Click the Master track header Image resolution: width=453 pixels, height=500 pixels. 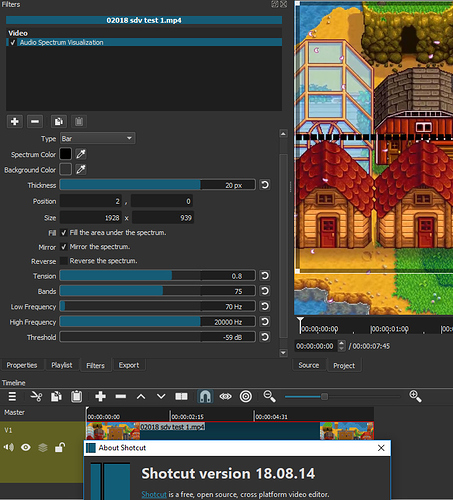[42, 413]
